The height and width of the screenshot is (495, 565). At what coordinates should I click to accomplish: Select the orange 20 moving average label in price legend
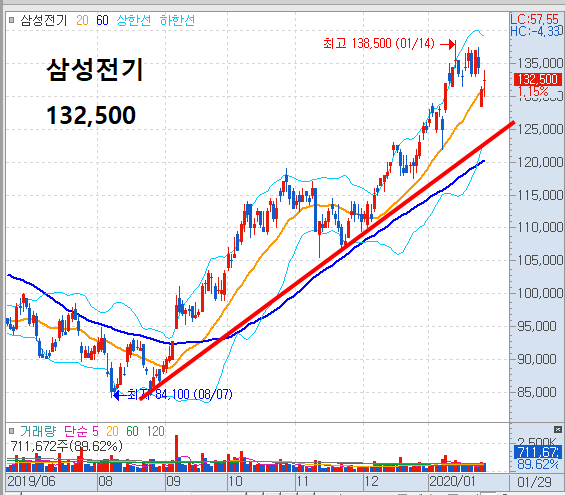[x=83, y=20]
